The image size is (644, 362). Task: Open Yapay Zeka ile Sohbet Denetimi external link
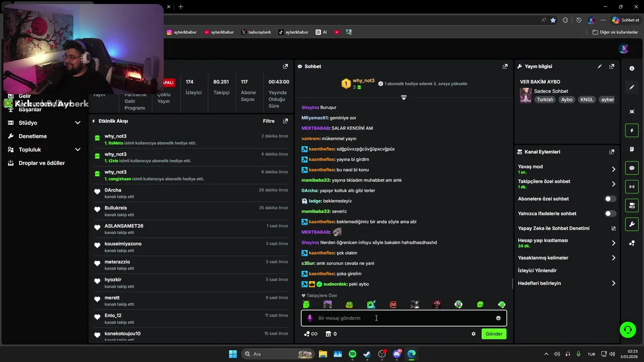(613, 228)
